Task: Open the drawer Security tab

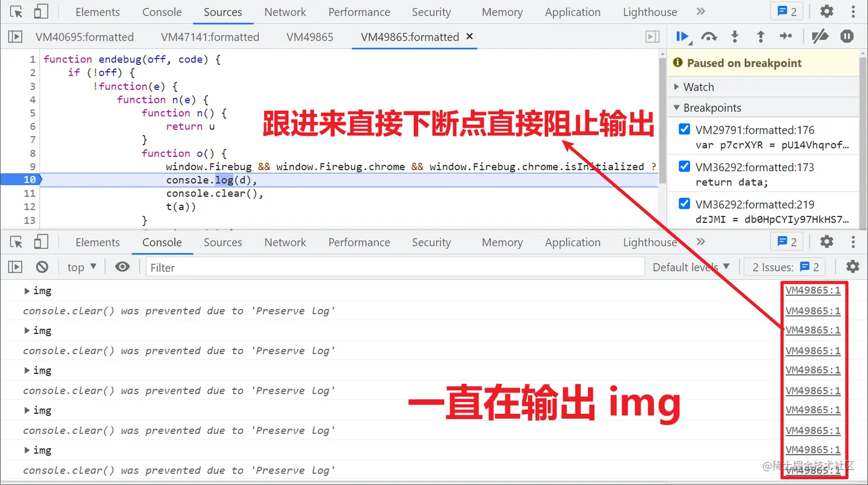Action: pyautogui.click(x=431, y=242)
